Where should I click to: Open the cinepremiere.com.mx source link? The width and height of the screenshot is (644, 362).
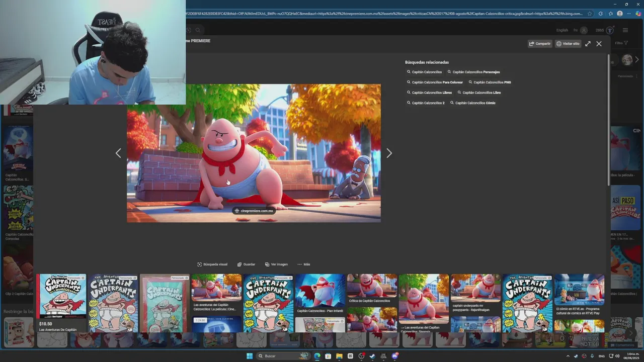tap(254, 211)
